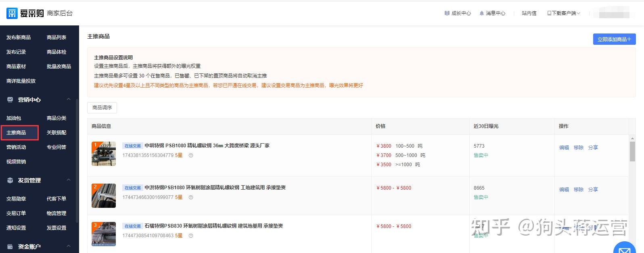Open 专业问答 menu item

(56, 147)
